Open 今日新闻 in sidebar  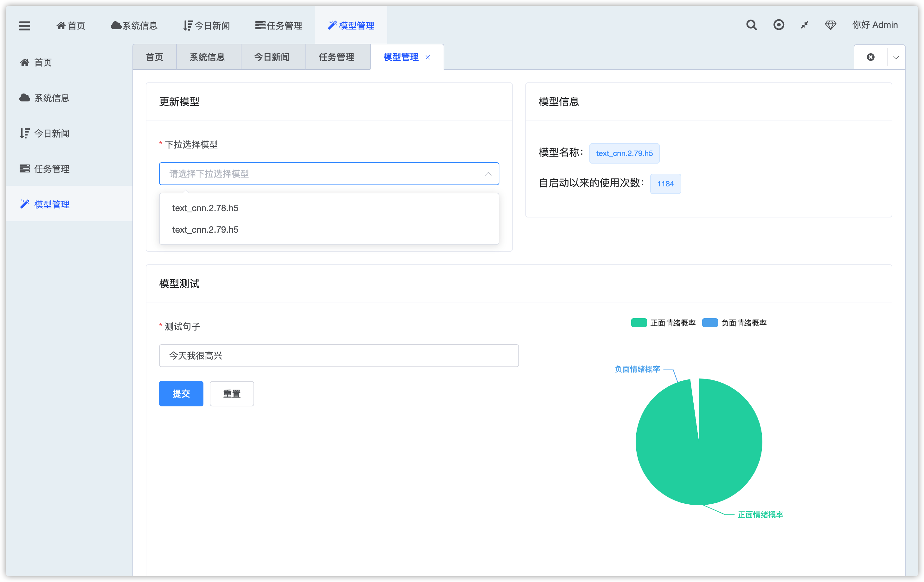[x=52, y=133]
